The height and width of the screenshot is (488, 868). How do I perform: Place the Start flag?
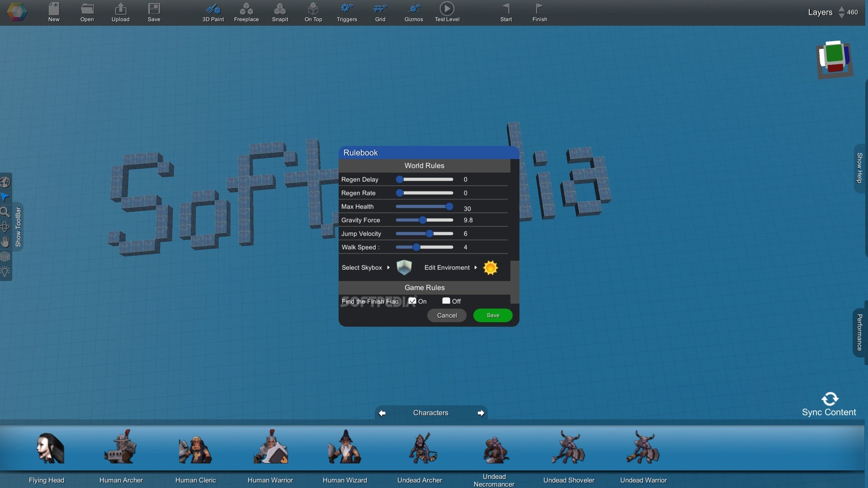[506, 12]
